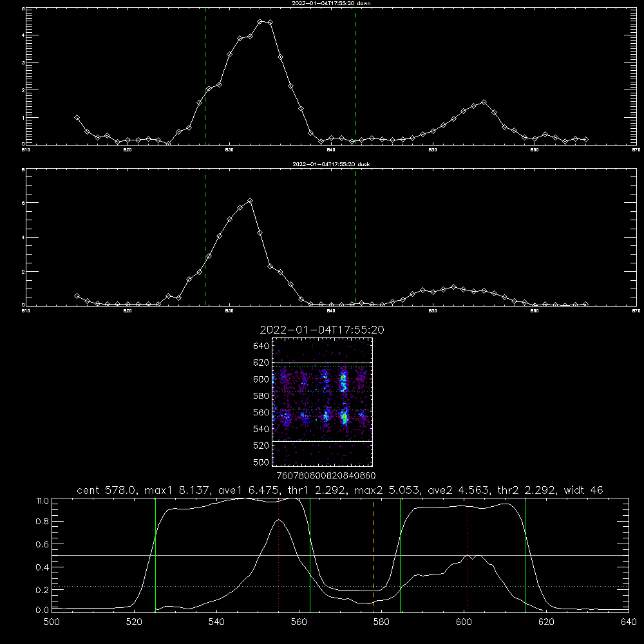This screenshot has height=644, width=644.
Task: Select the spectral heatmap image
Action: [323, 402]
